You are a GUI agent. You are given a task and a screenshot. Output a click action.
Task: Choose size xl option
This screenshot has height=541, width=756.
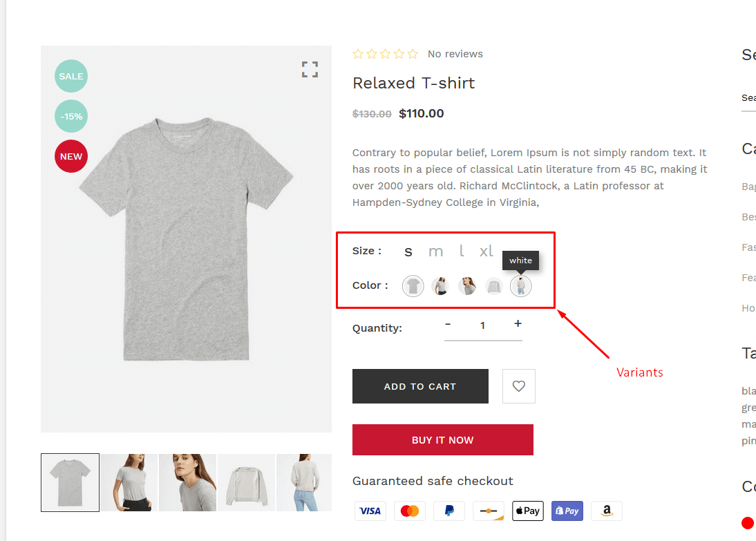[x=486, y=251]
